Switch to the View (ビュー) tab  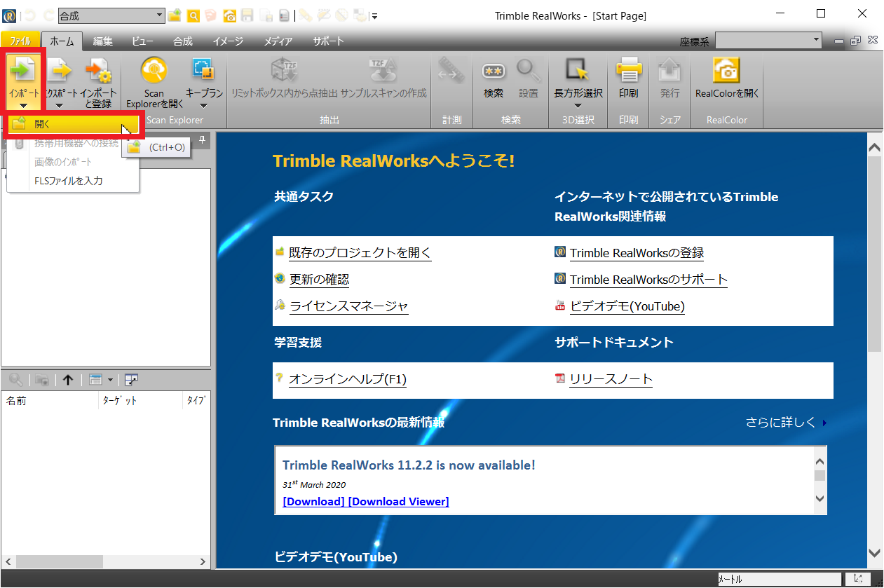coord(143,41)
